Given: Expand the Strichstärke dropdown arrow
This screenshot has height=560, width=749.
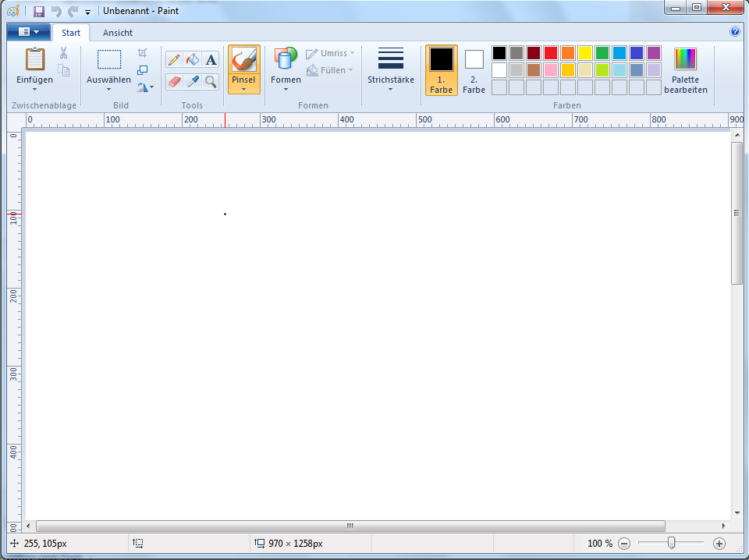Looking at the screenshot, I should click(390, 89).
